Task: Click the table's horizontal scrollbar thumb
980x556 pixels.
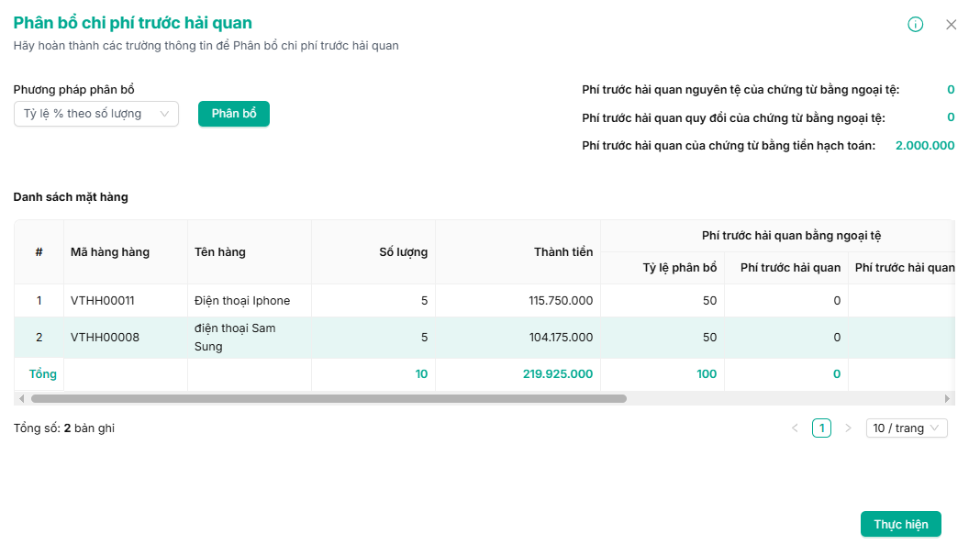Action: pyautogui.click(x=329, y=399)
